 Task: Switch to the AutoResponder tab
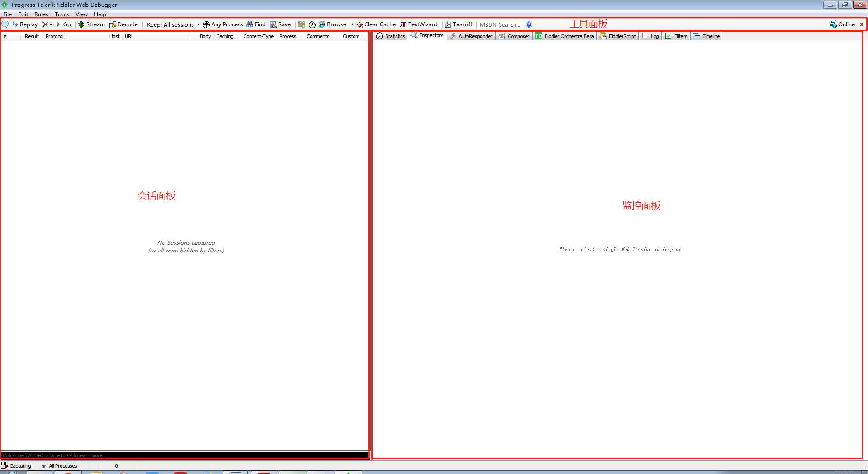point(471,36)
